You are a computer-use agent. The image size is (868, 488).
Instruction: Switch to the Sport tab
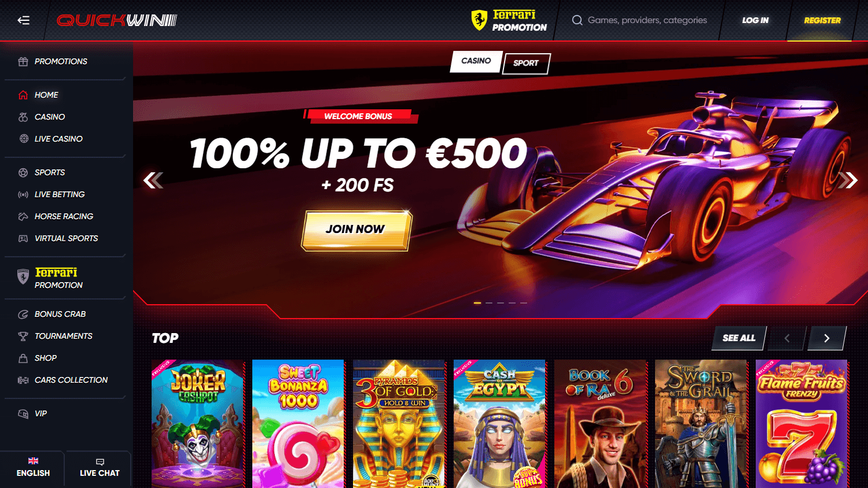526,63
